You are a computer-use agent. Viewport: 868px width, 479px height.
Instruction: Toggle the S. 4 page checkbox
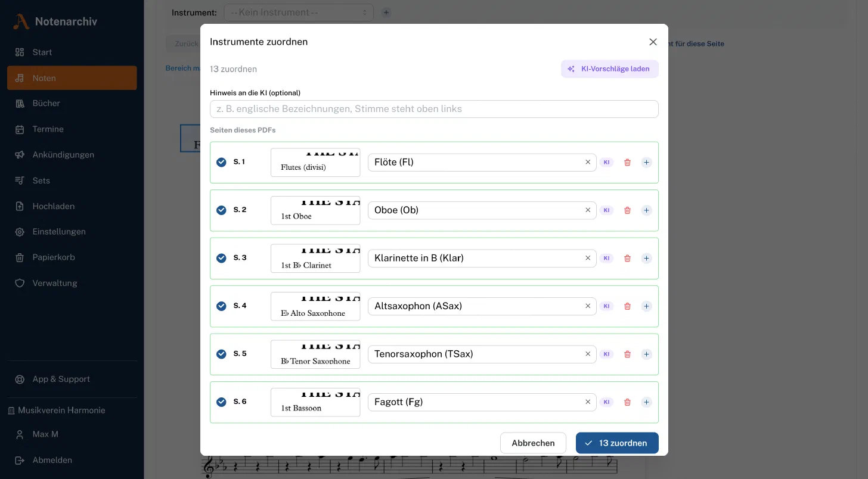(221, 306)
